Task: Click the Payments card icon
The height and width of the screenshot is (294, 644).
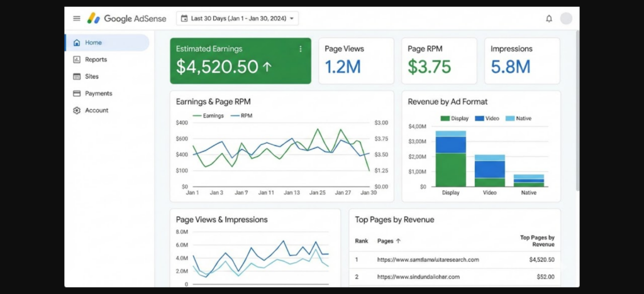Action: (x=77, y=94)
